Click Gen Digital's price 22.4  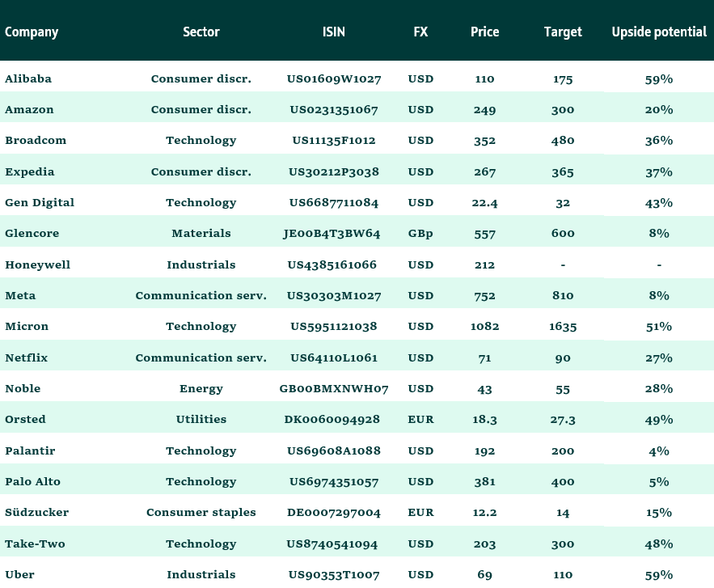(x=485, y=203)
